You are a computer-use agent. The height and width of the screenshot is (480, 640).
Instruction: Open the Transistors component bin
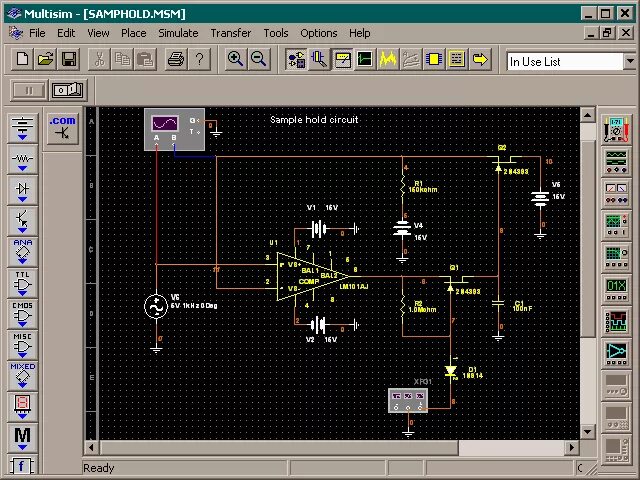coord(22,222)
